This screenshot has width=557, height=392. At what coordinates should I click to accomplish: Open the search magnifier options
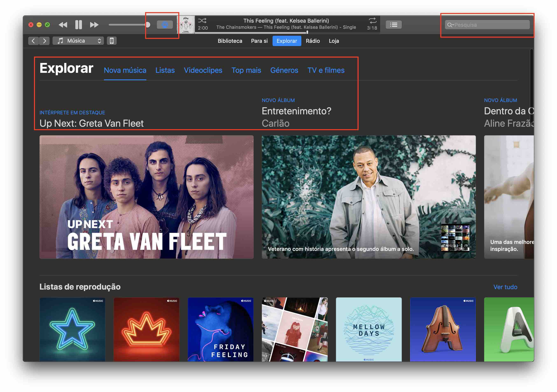point(450,25)
